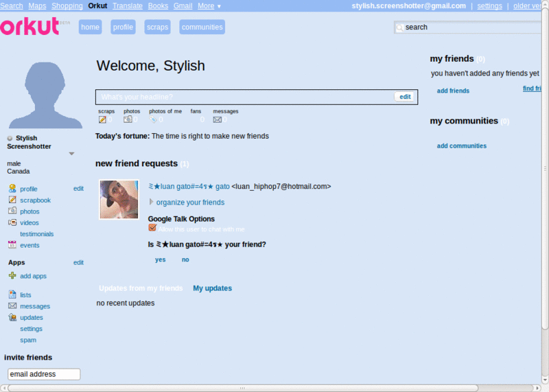Screen dimensions: 549x392
Task: Click the scroll right arrow at bottom
Action: (x=538, y=388)
